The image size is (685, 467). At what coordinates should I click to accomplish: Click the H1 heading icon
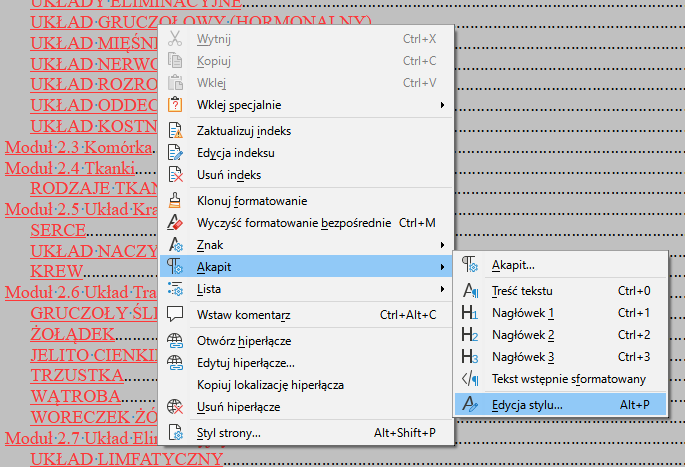click(470, 313)
